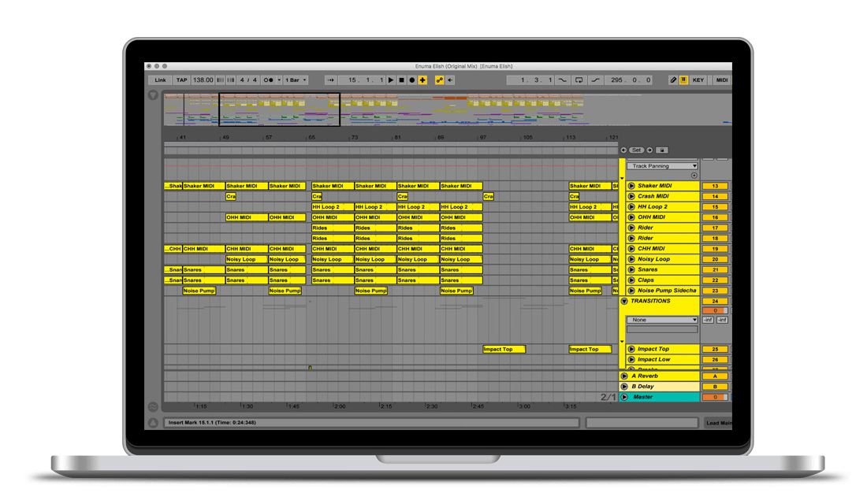Click the arrangement overview selection box
Image resolution: width=867 pixels, height=504 pixels.
(279, 109)
